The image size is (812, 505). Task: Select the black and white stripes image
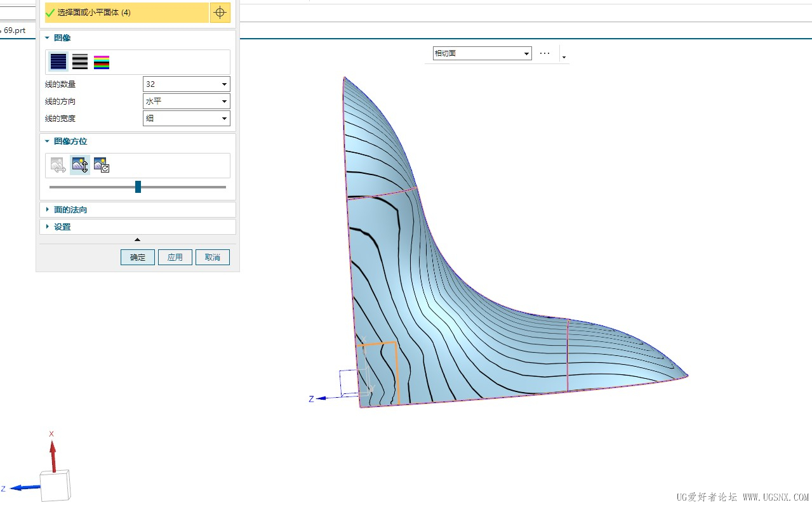click(80, 62)
